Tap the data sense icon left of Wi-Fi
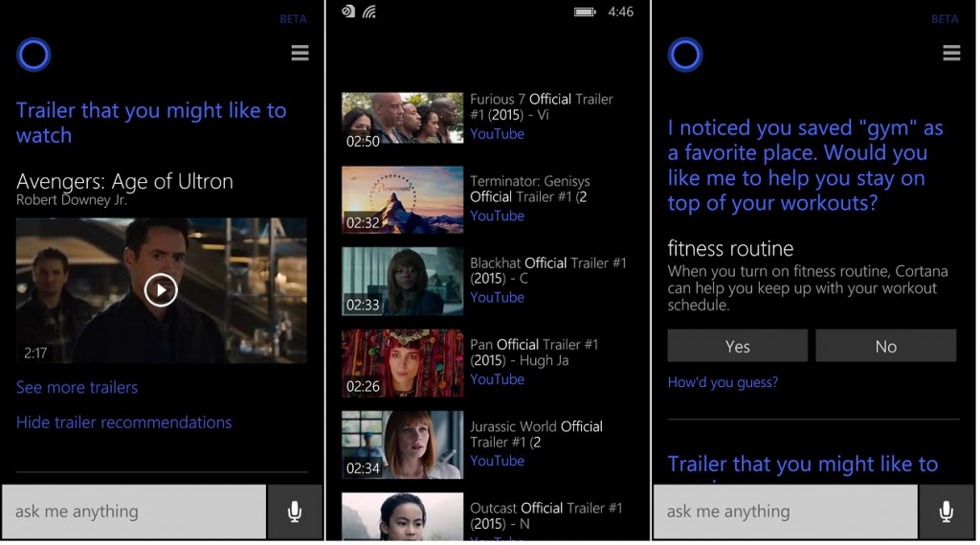This screenshot has height=545, width=980. point(348,11)
